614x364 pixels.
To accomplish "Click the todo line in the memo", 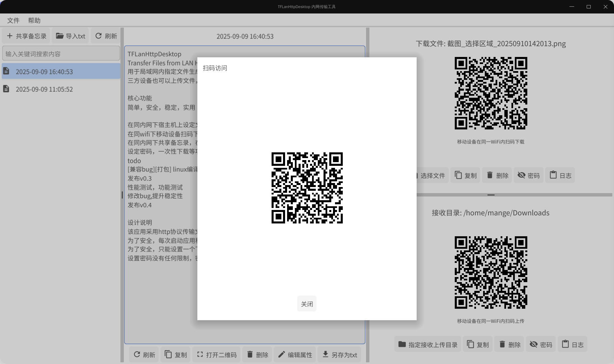I will (134, 161).
